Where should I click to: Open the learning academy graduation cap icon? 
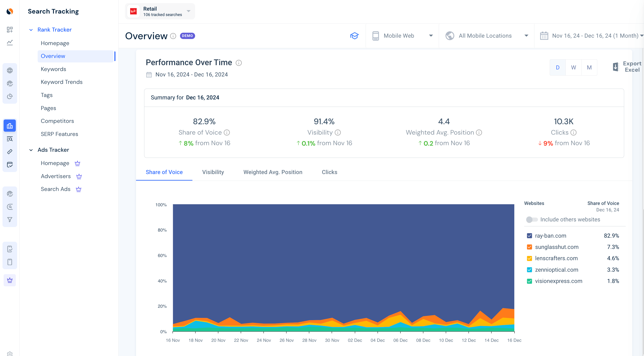point(355,36)
